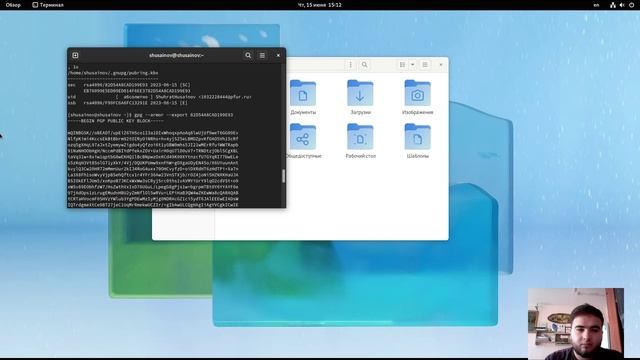This screenshot has width=640, height=360.
Task: Click the power icon in top bar
Action: pyautogui.click(x=632, y=5)
